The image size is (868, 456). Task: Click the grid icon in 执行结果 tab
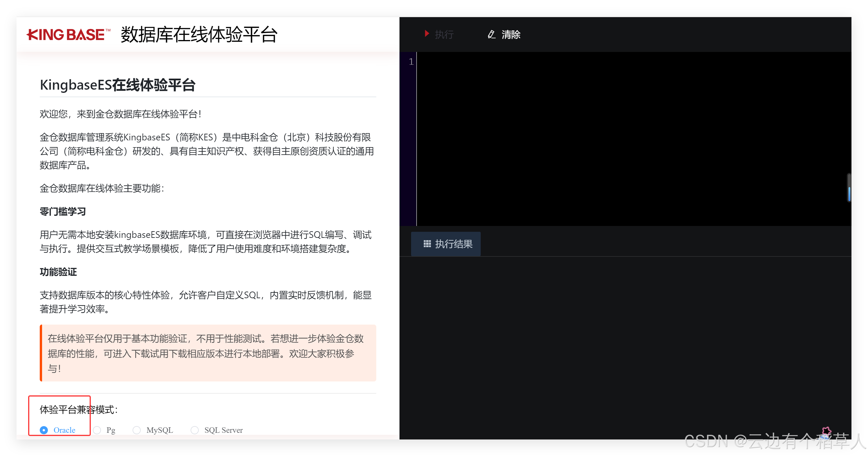427,244
